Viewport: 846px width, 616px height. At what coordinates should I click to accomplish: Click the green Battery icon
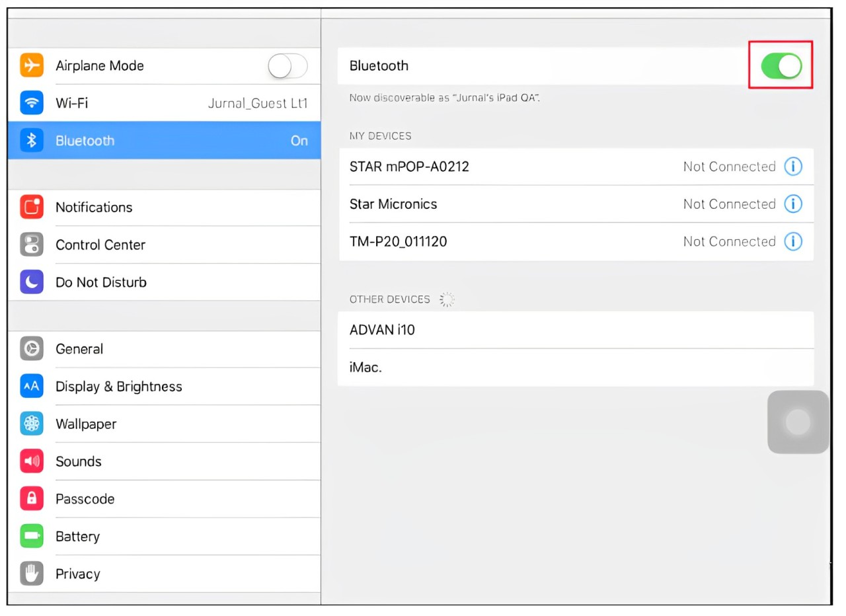pos(32,536)
